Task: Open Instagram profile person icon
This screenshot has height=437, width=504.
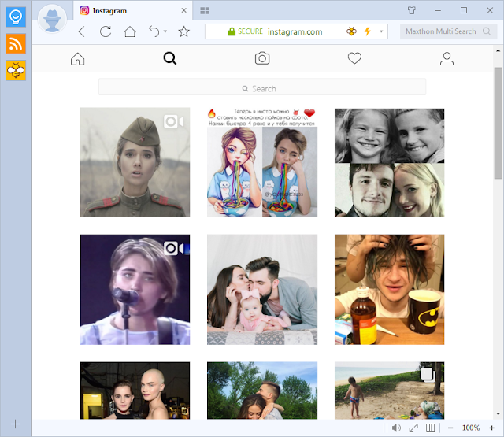Action: click(447, 58)
